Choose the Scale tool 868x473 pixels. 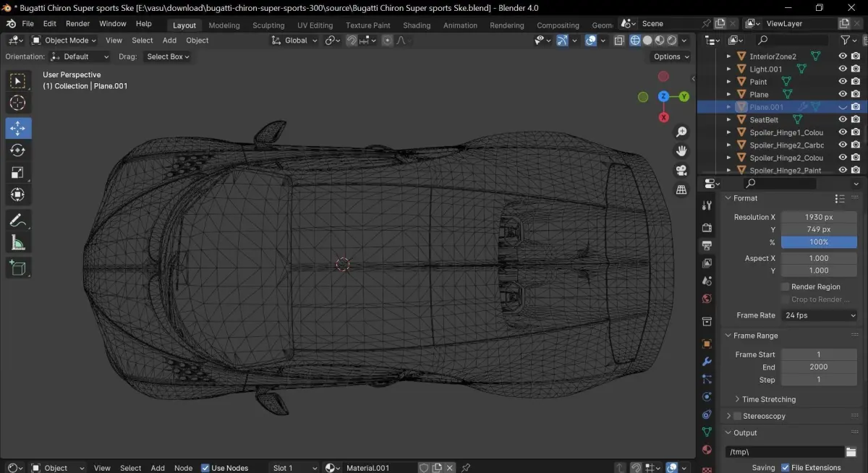click(18, 173)
